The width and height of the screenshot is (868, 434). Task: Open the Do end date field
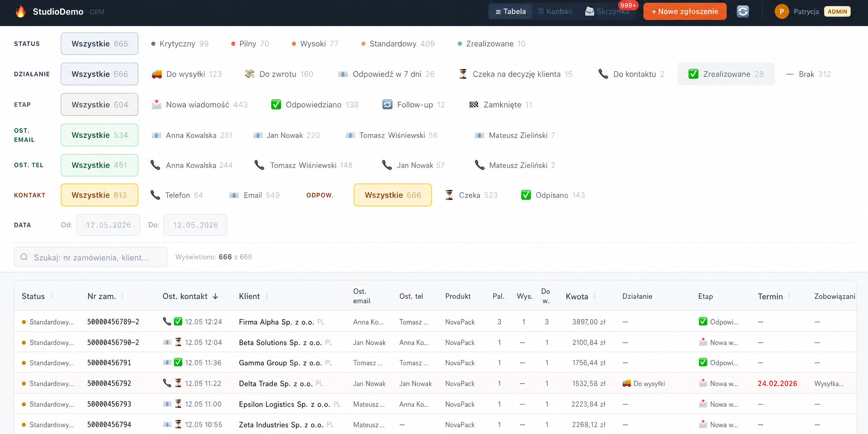click(x=195, y=225)
